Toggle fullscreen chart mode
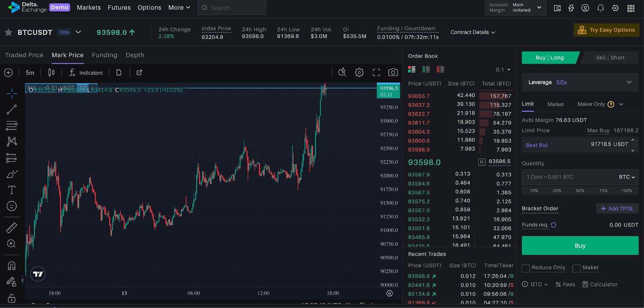 (x=376, y=72)
